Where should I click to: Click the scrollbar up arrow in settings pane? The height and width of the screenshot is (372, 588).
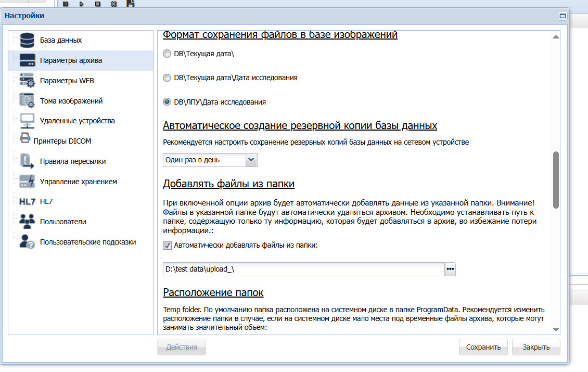click(x=556, y=37)
